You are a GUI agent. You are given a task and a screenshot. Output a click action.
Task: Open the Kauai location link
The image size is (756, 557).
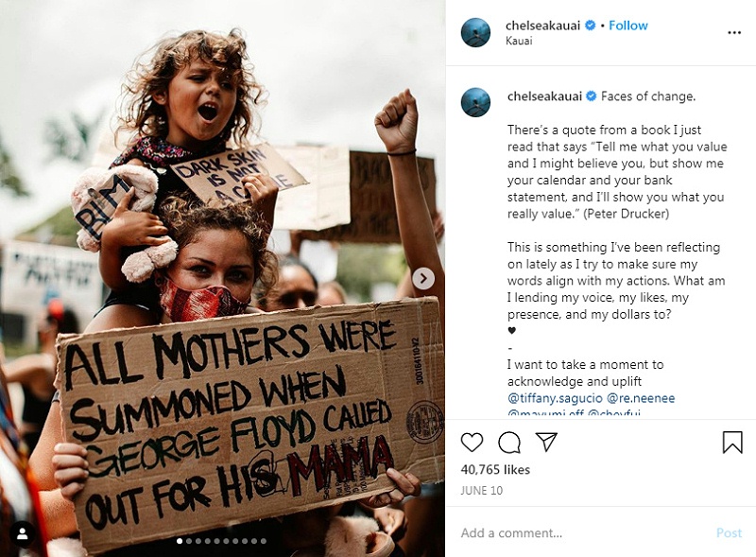coord(519,41)
